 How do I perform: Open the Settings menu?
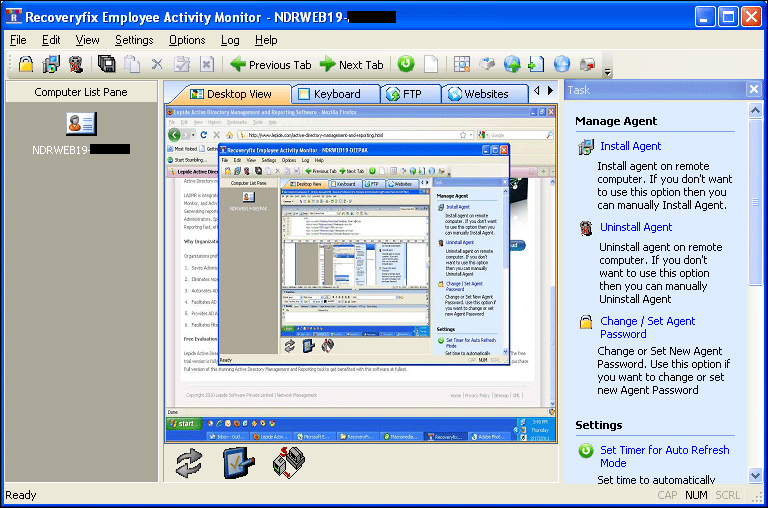[x=134, y=40]
